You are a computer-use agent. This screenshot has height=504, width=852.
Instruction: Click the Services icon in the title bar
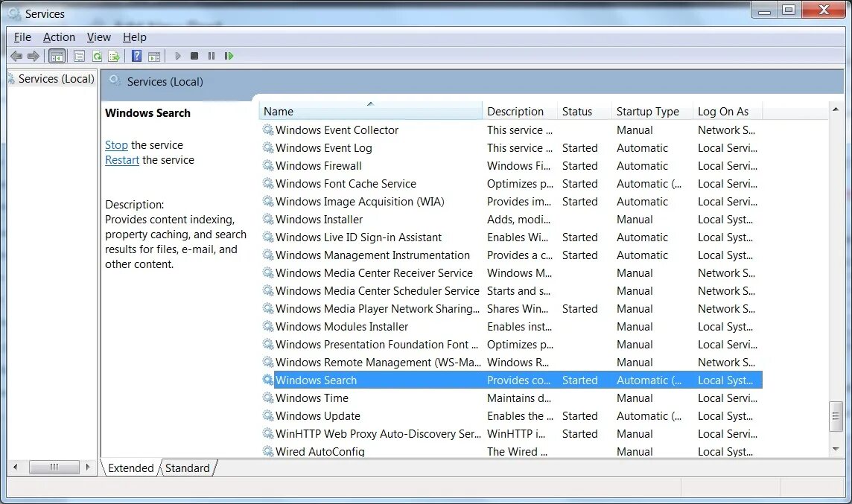pos(14,13)
